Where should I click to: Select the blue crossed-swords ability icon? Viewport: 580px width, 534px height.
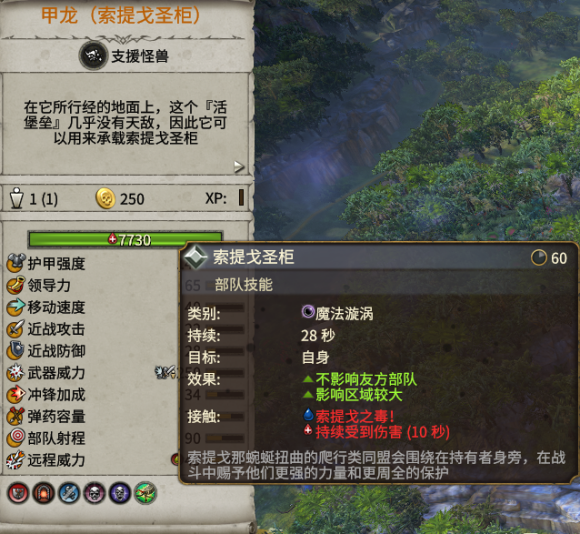point(69,493)
